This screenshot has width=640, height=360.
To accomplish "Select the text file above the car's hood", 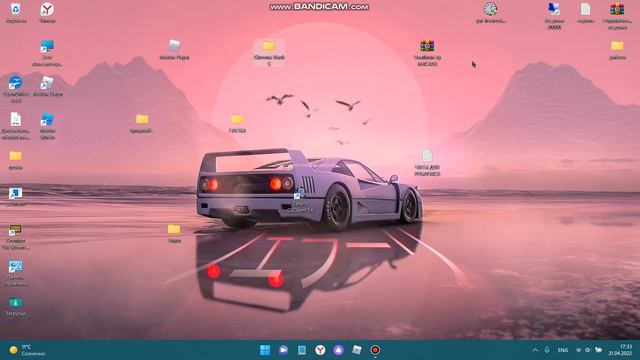I will (427, 162).
